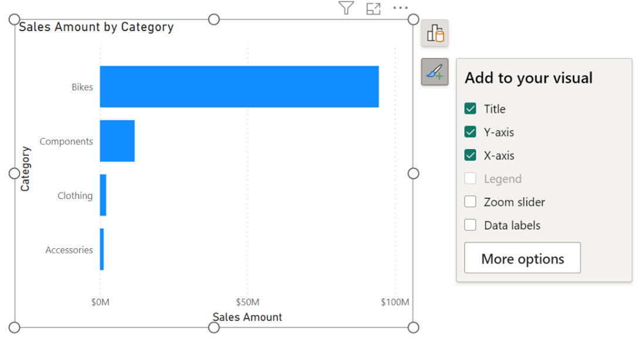This screenshot has width=644, height=348.
Task: Uncheck the Y-axis checkbox
Action: pyautogui.click(x=470, y=132)
